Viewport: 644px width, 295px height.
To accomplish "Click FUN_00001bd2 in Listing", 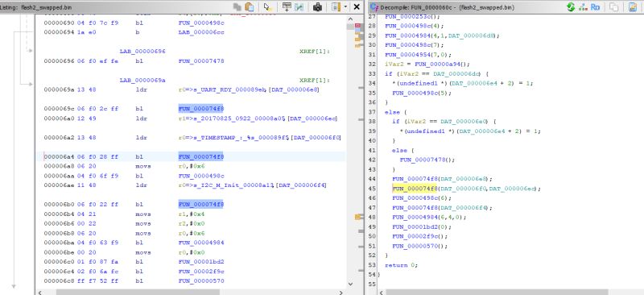I will 201,262.
